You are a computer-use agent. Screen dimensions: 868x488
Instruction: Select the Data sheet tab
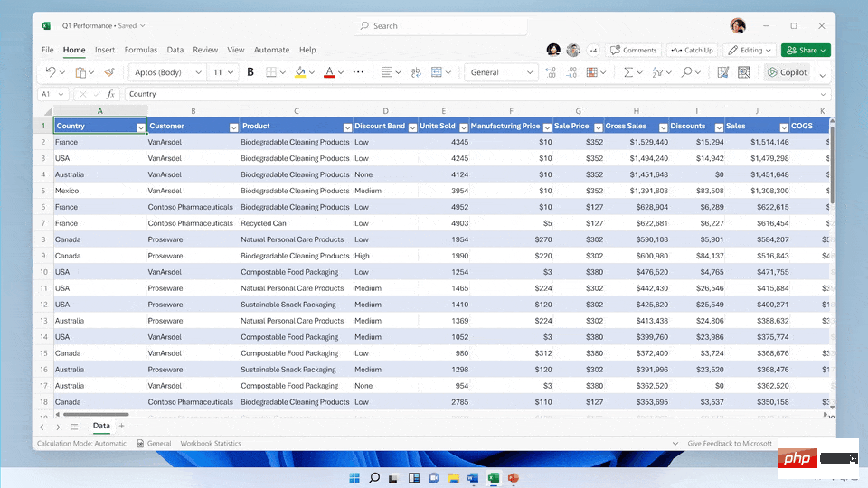point(101,426)
